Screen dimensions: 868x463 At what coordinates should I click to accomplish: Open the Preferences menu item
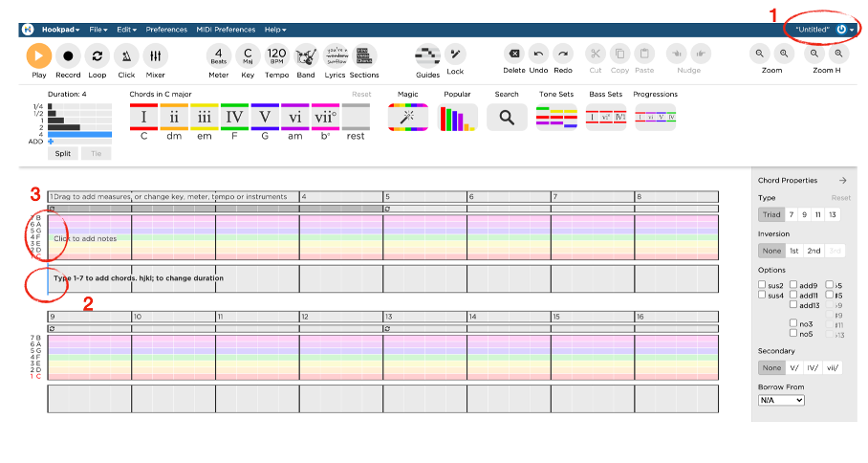pyautogui.click(x=166, y=30)
